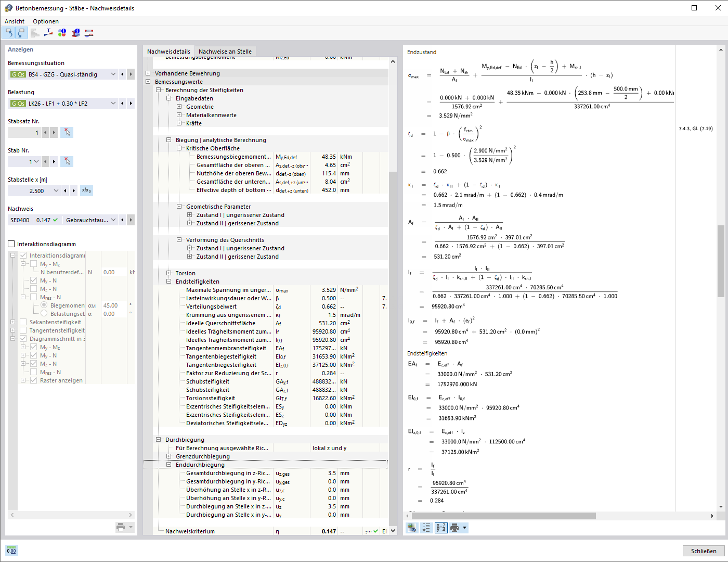Go to next Stab Nr. with right arrow
This screenshot has height=562, width=728.
pos(54,162)
